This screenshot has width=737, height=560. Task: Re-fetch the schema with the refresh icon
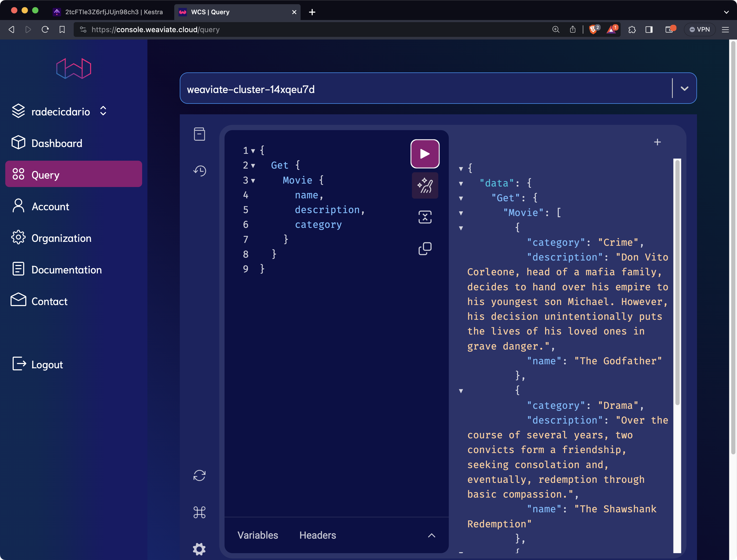pyautogui.click(x=199, y=476)
